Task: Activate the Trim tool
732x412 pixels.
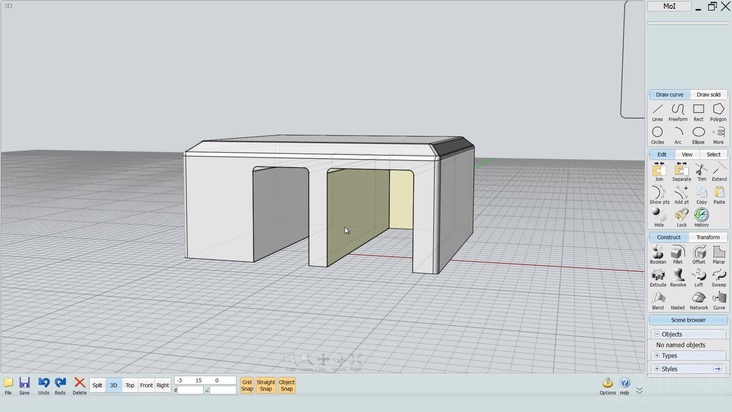Action: (702, 172)
